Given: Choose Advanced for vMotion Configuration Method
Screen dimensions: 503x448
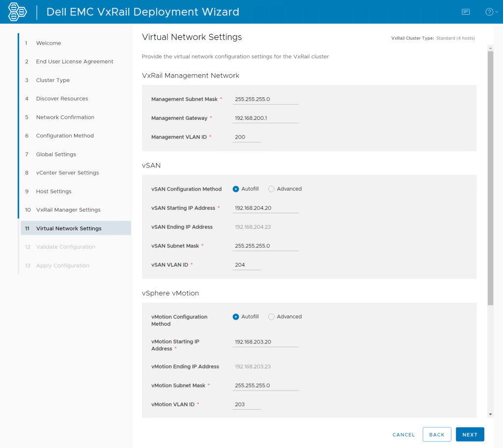Looking at the screenshot, I should 271,317.
